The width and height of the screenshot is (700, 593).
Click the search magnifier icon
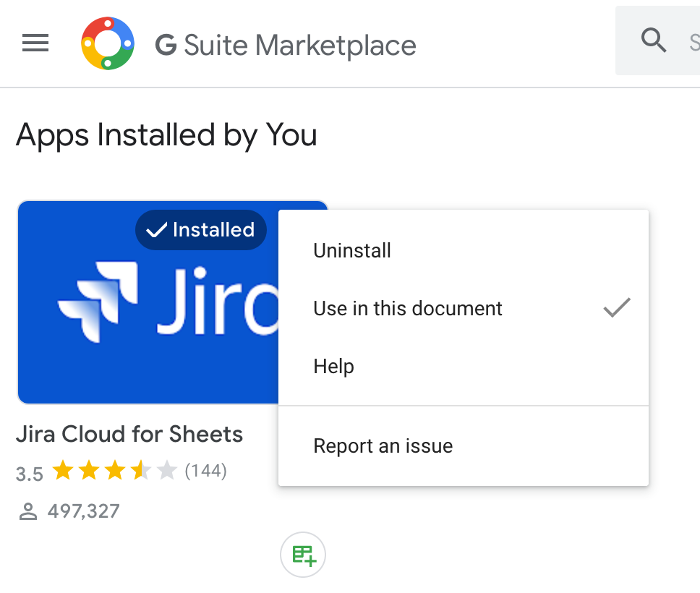(x=654, y=40)
